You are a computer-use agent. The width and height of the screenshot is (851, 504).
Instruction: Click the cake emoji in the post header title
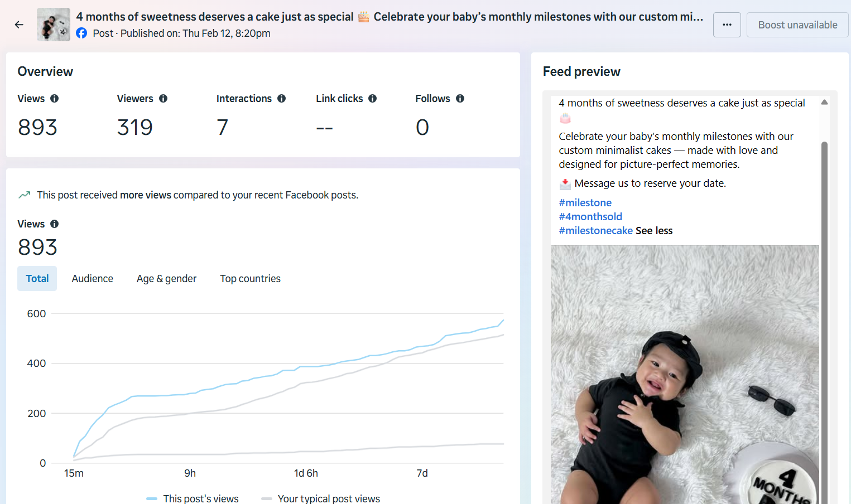click(x=363, y=17)
